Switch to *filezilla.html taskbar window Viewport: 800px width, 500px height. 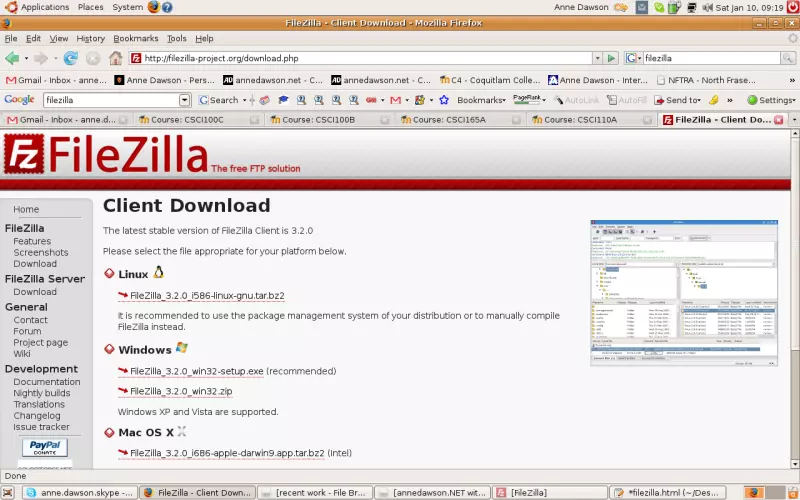coord(668,492)
